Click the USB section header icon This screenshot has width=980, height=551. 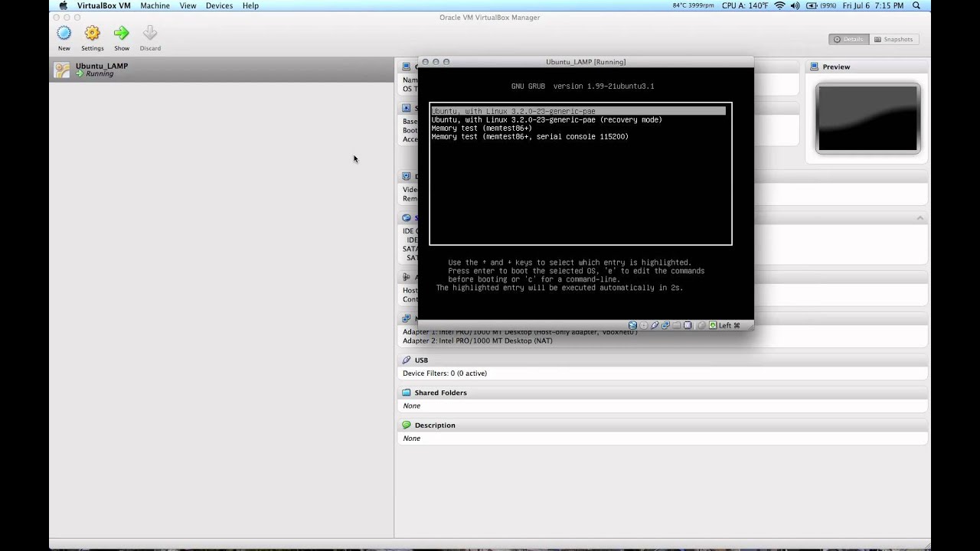[x=407, y=360]
